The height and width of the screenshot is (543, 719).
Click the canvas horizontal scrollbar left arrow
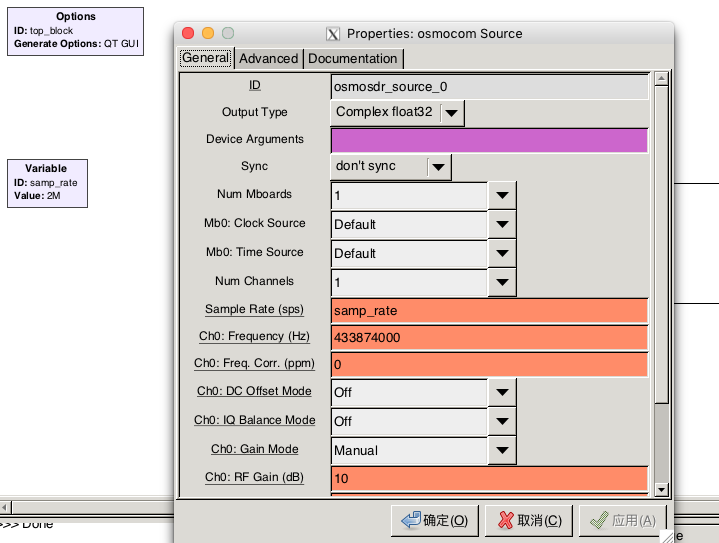[x=5, y=507]
